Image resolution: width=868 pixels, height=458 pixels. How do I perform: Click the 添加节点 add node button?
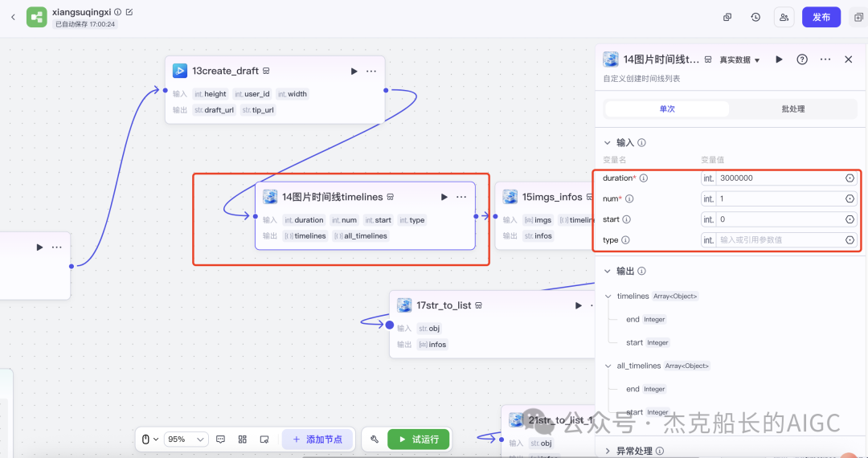coord(317,440)
